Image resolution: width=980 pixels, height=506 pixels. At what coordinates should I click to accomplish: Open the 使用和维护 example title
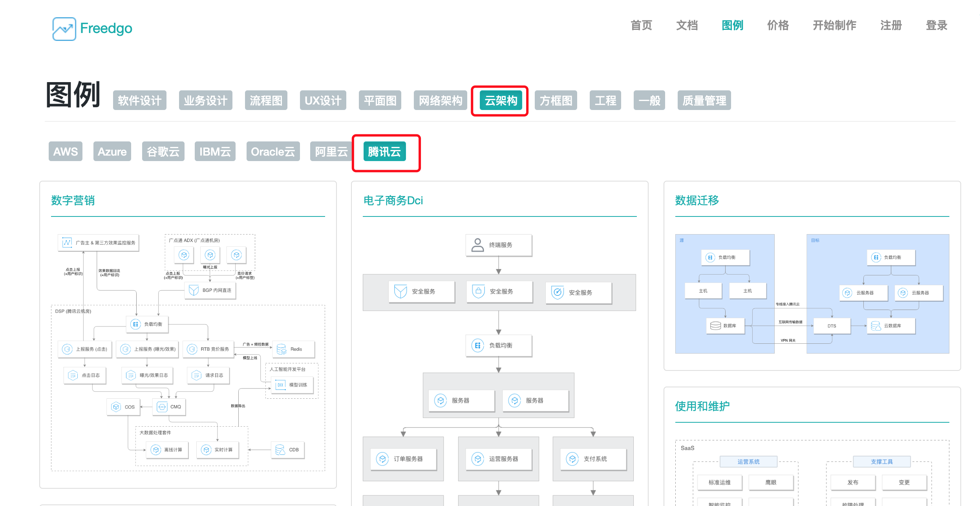[703, 406]
